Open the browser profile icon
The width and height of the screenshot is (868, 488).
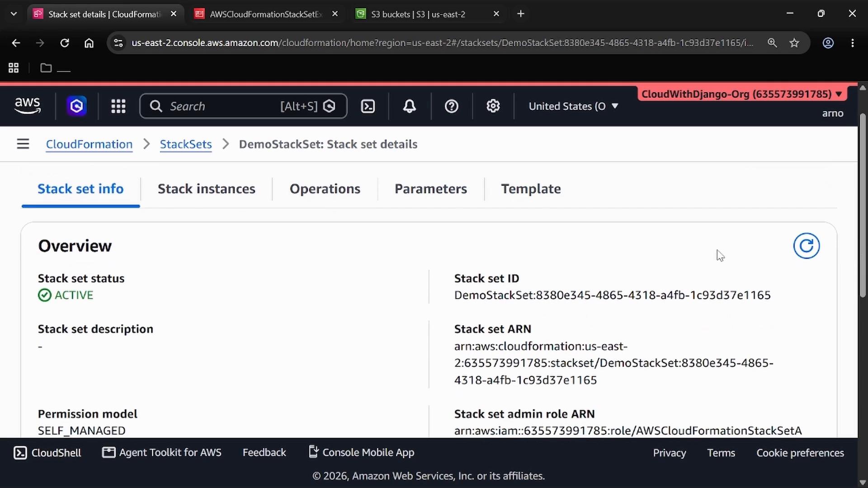pyautogui.click(x=828, y=43)
